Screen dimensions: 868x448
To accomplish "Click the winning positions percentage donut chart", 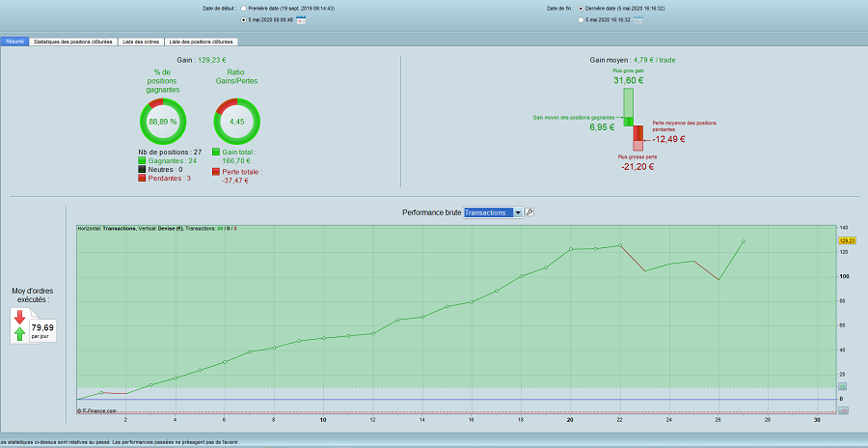I will (163, 122).
